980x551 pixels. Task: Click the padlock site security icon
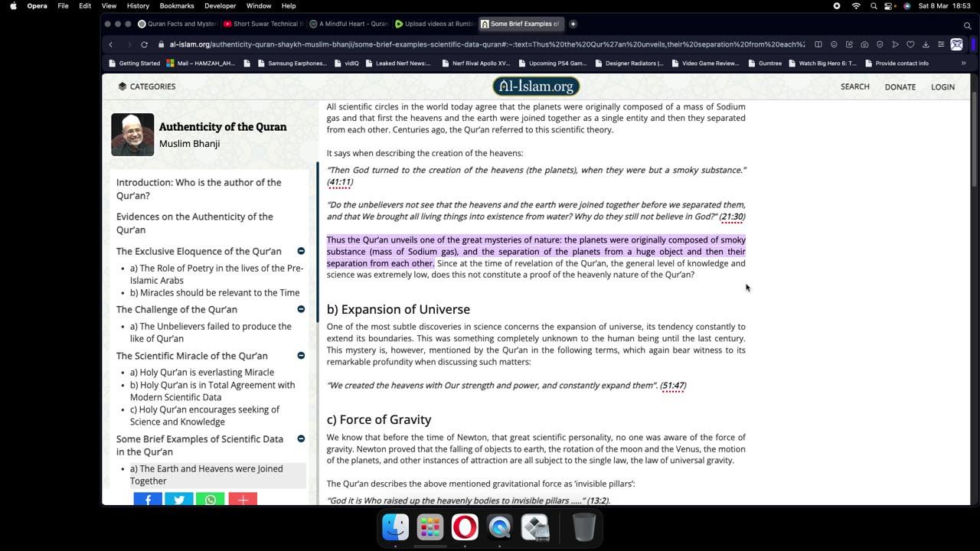[x=162, y=44]
